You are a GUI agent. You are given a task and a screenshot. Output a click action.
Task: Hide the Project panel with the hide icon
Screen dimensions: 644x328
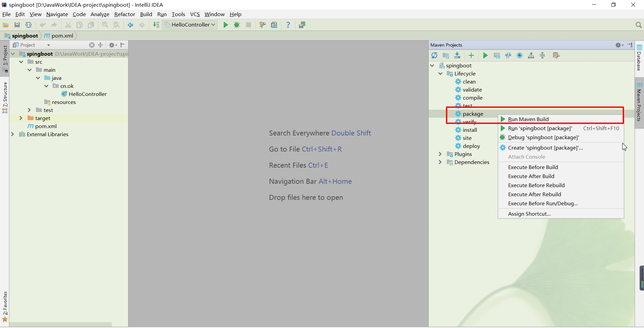click(x=123, y=45)
